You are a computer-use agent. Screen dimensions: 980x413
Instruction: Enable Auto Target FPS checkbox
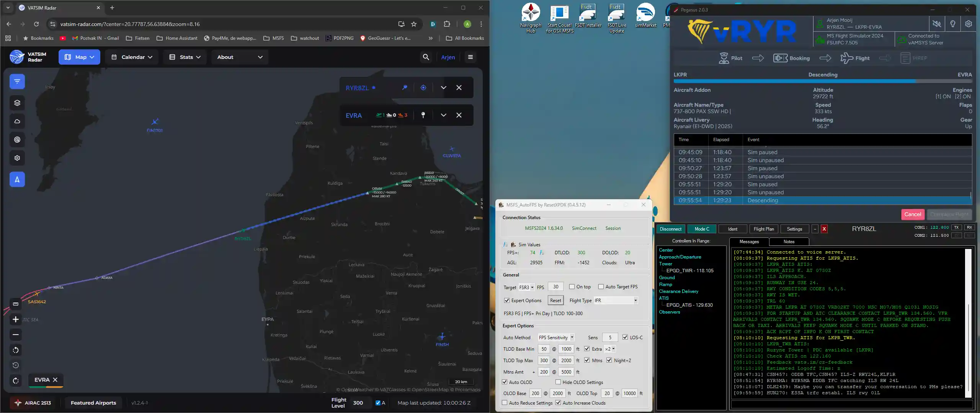click(601, 286)
